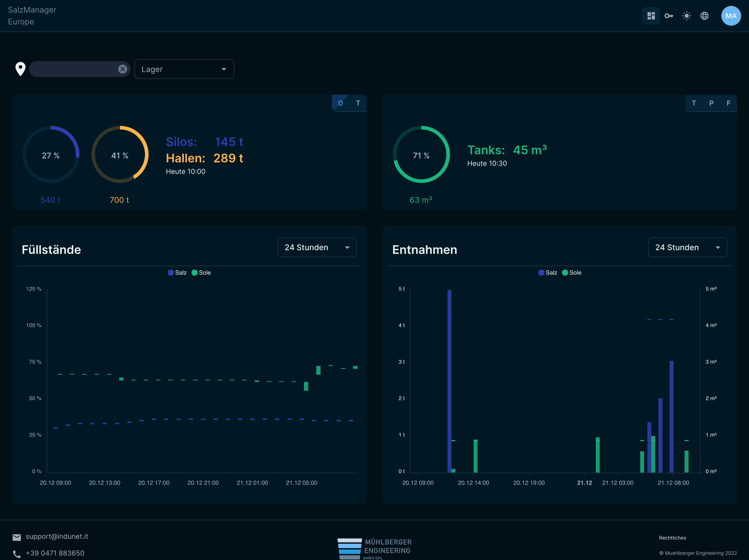This screenshot has width=749, height=560.
Task: Click the Heute 10:00 timestamp
Action: coord(186,172)
